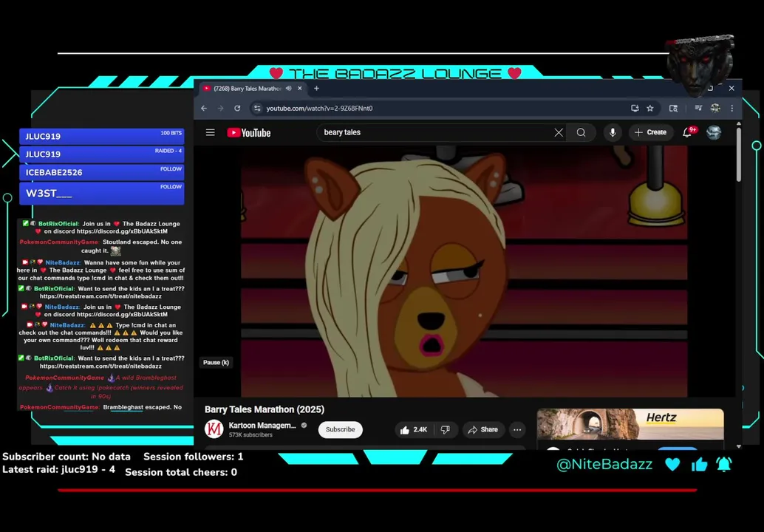Open a new browser tab
764x532 pixels.
317,88
